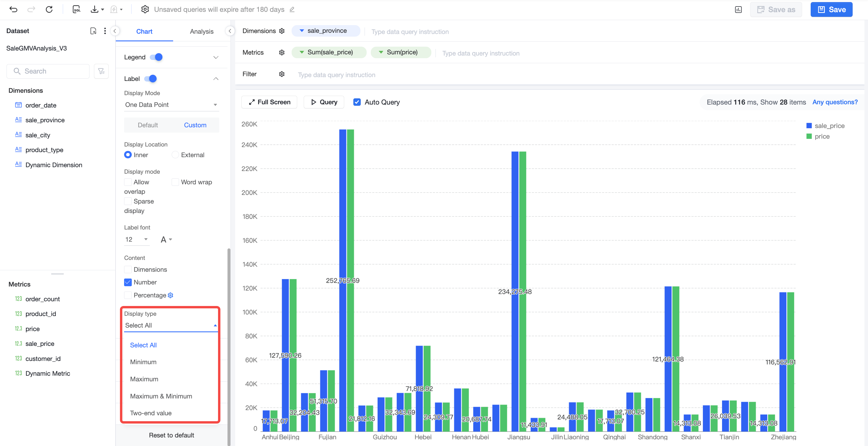Click the sale_price legend color swatch

[x=809, y=126]
